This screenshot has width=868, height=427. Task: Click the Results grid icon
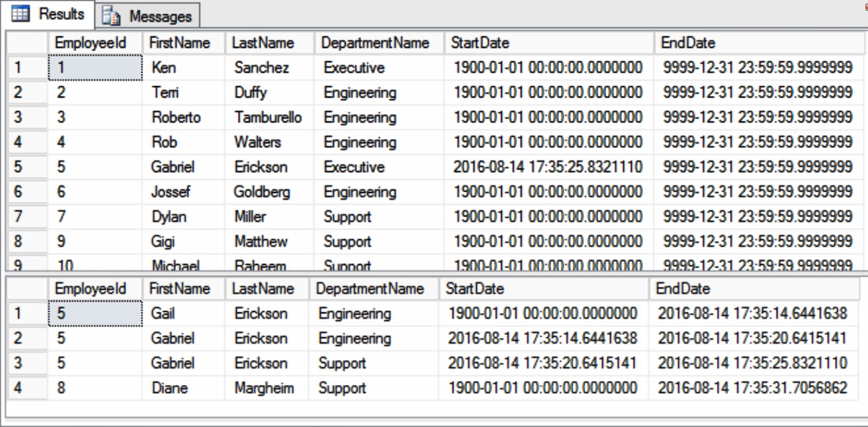pos(21,14)
